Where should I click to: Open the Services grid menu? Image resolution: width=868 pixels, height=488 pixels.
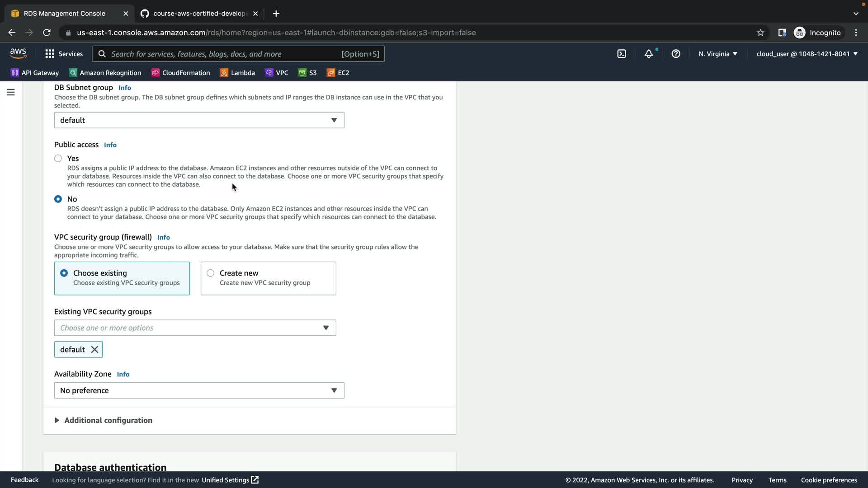point(64,54)
